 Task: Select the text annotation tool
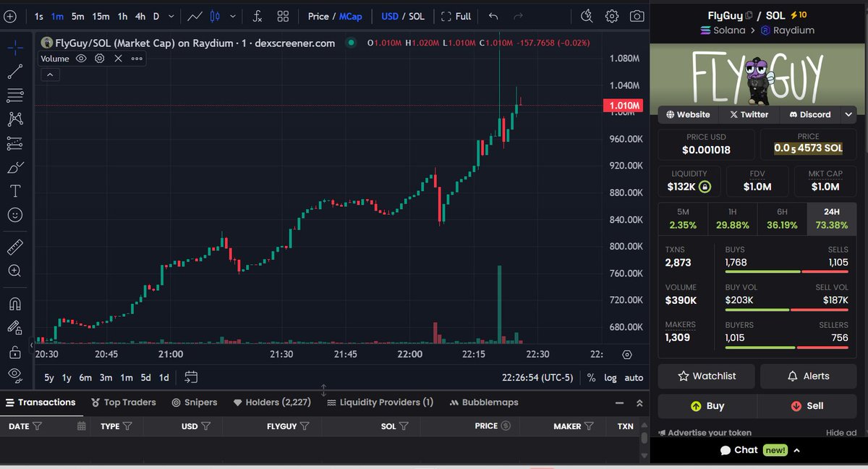click(x=15, y=191)
